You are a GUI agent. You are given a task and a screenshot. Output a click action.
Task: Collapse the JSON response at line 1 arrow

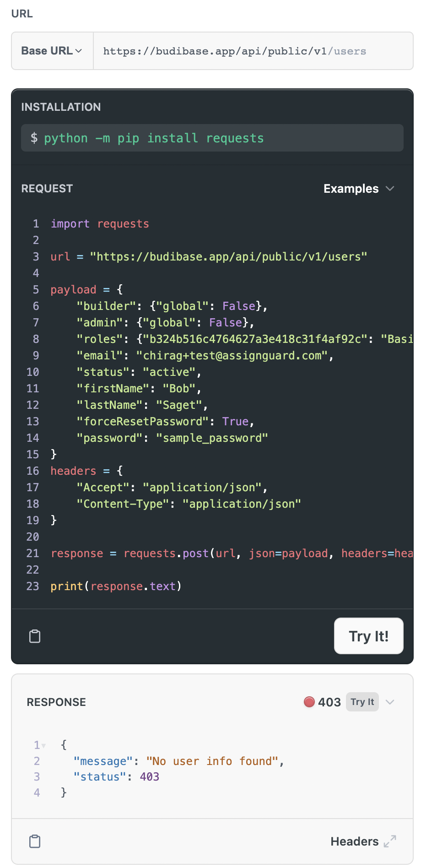44,746
